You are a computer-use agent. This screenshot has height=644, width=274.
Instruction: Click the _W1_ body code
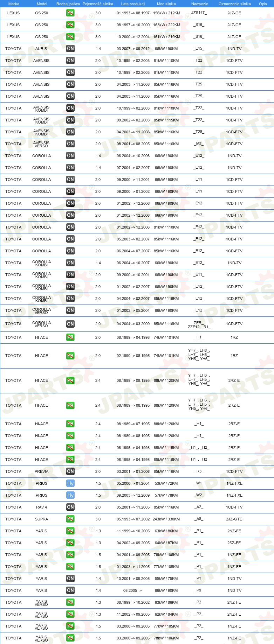pos(199,483)
